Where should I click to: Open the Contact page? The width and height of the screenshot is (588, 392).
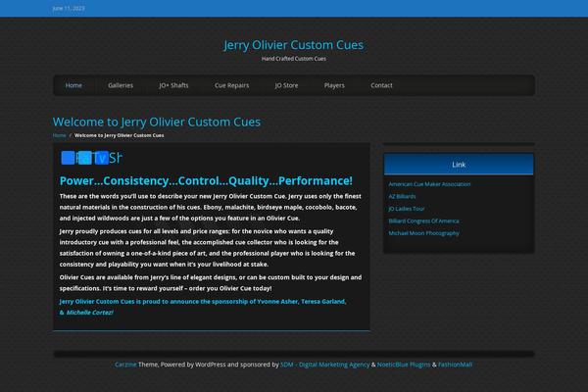(381, 85)
